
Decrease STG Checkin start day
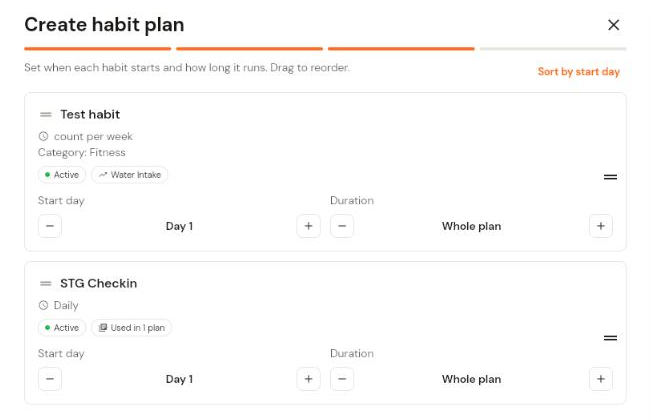[x=50, y=379]
